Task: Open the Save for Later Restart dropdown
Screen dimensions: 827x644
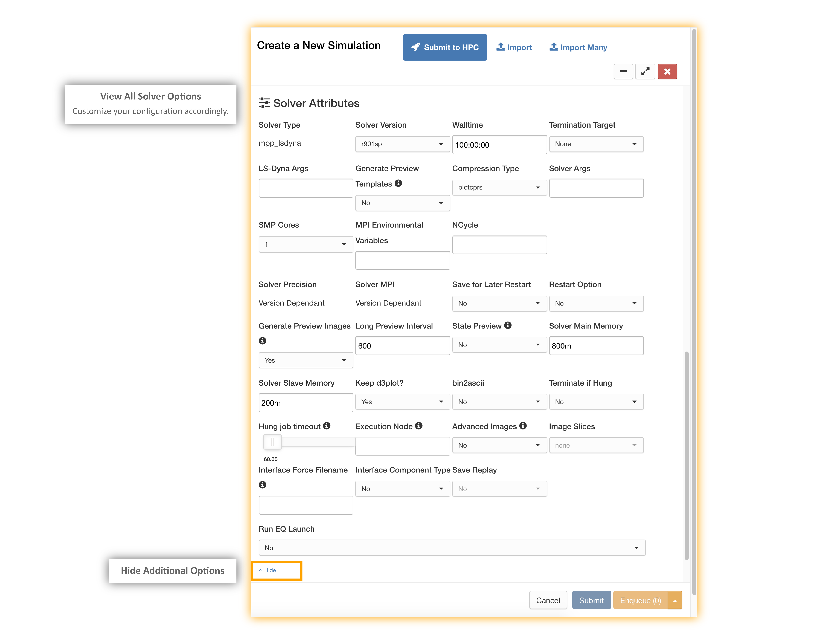Action: [x=500, y=303]
